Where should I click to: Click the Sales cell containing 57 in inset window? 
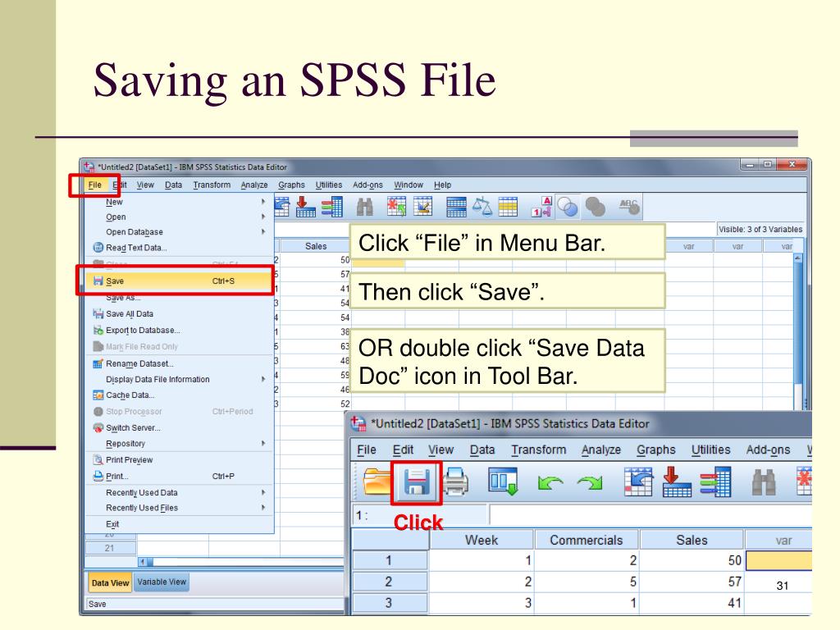pyautogui.click(x=691, y=582)
